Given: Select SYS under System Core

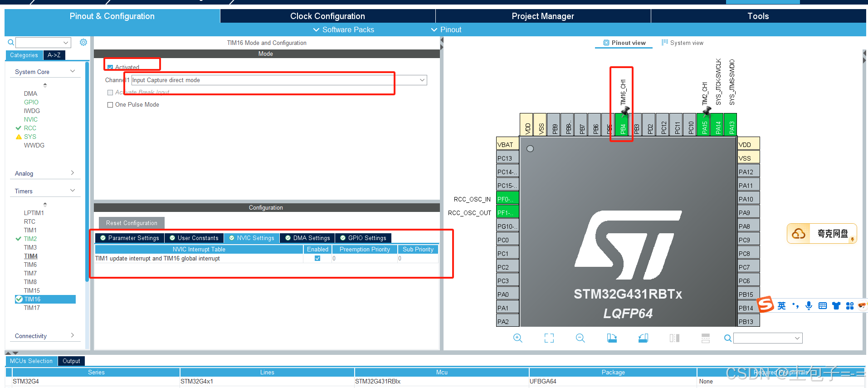Looking at the screenshot, I should 30,137.
